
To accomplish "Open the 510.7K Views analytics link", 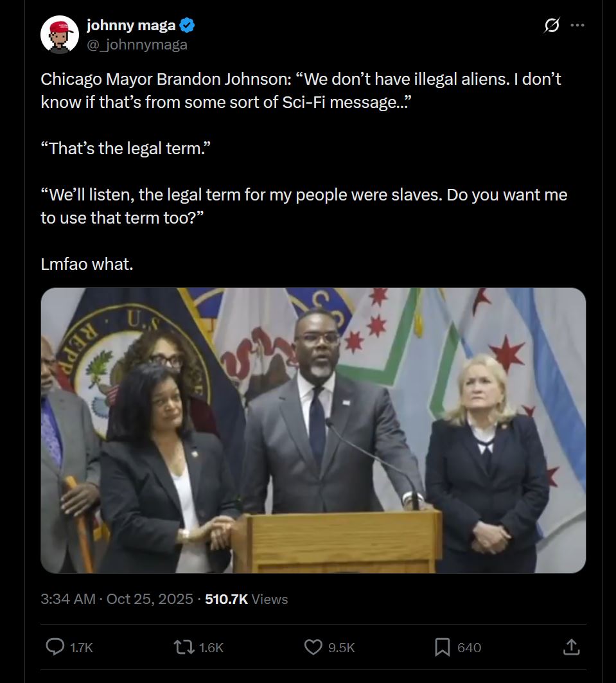I will 247,599.
